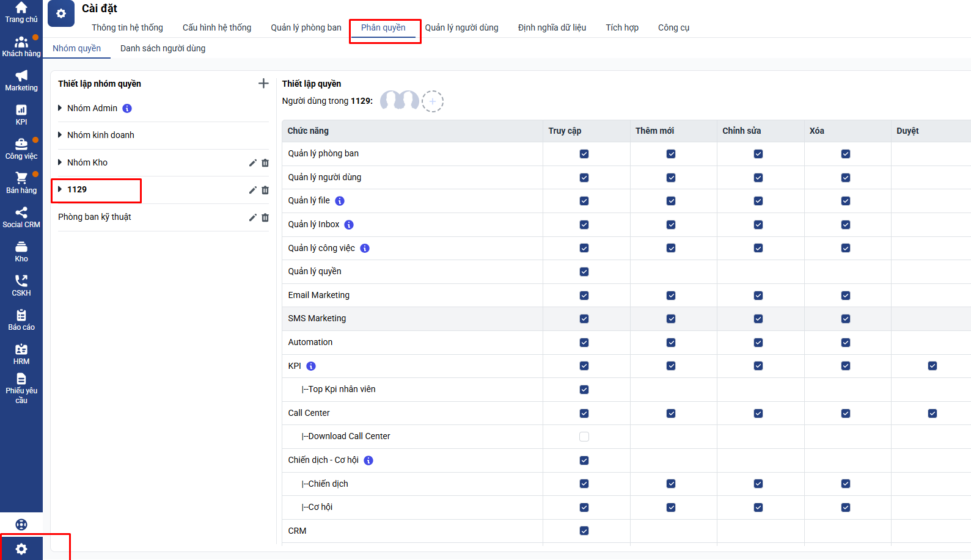971x560 pixels.
Task: Open the Tích hợp settings section
Action: click(x=621, y=27)
